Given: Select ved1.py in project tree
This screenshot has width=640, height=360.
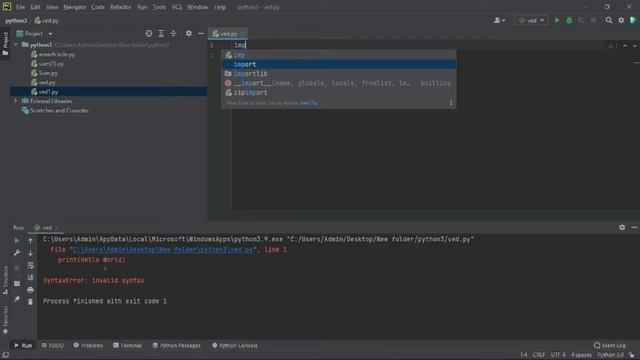Looking at the screenshot, I should (48, 92).
